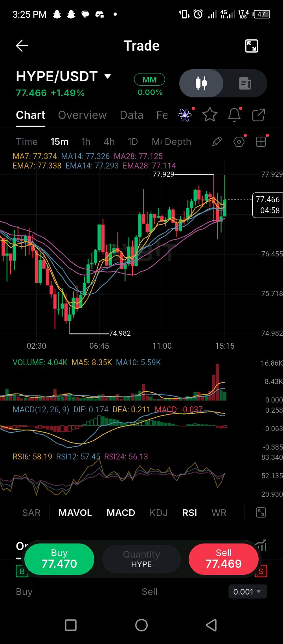Image resolution: width=283 pixels, height=644 pixels.
Task: Set price alert with bell icon
Action: pos(234,115)
